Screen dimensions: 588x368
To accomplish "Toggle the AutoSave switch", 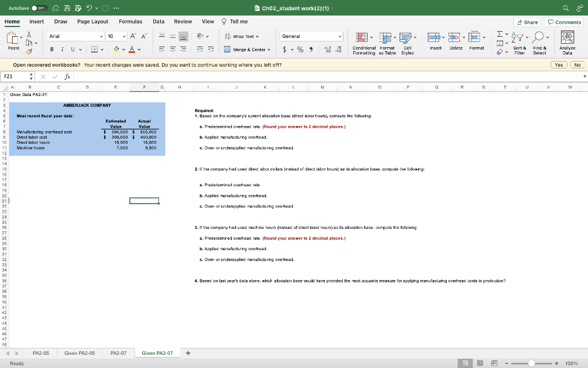I will pyautogui.click(x=39, y=8).
